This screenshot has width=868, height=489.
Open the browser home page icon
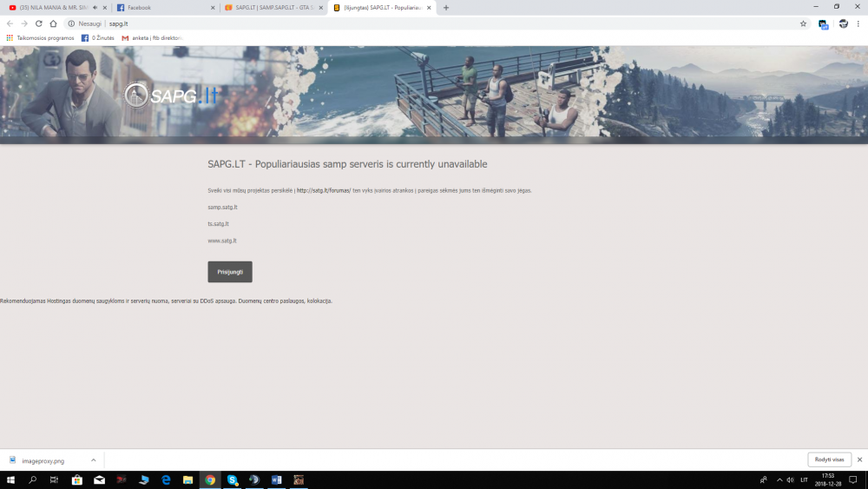click(x=53, y=23)
